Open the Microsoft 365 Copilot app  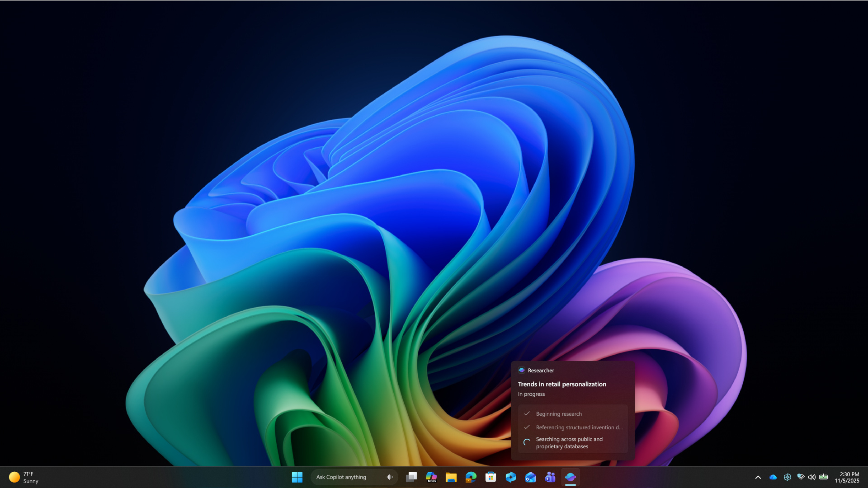pos(431,477)
